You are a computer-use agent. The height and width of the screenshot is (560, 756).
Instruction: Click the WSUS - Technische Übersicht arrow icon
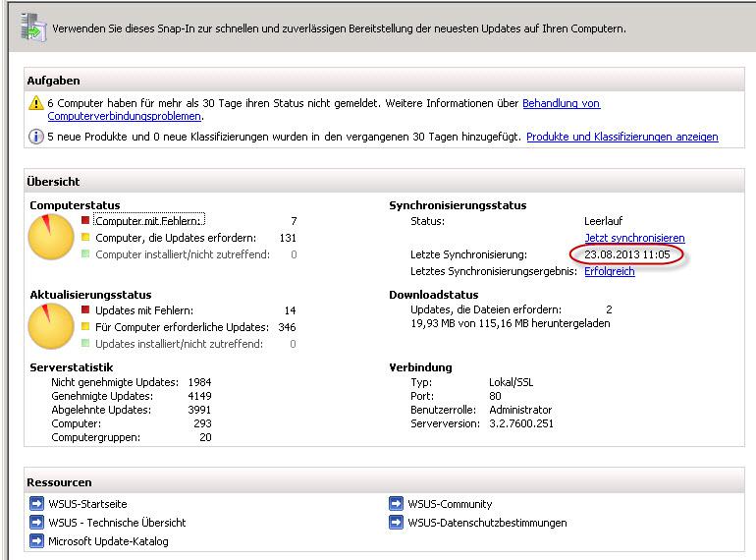[x=36, y=522]
